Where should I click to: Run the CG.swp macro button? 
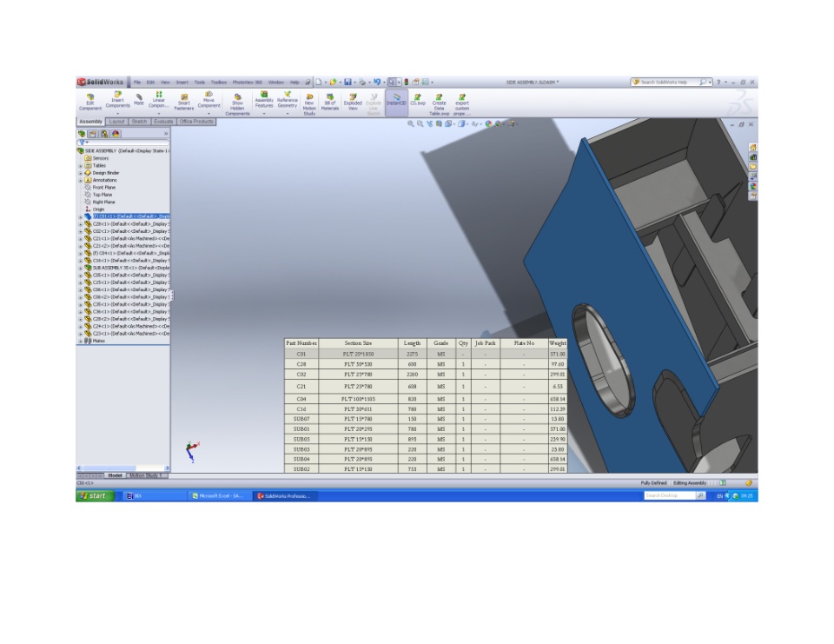pyautogui.click(x=418, y=100)
